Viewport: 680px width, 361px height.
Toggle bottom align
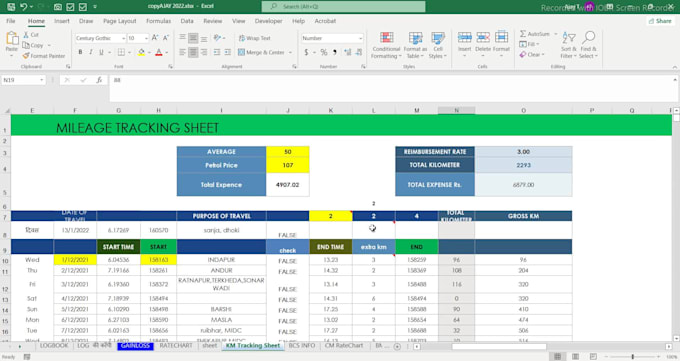click(x=203, y=38)
